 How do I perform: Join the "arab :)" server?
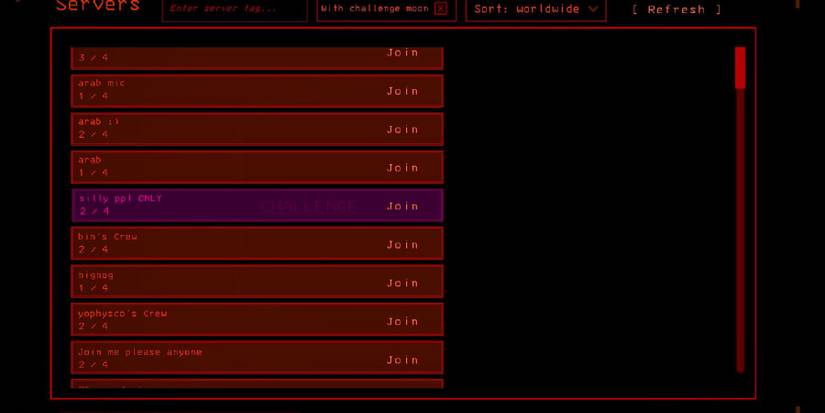pyautogui.click(x=402, y=129)
